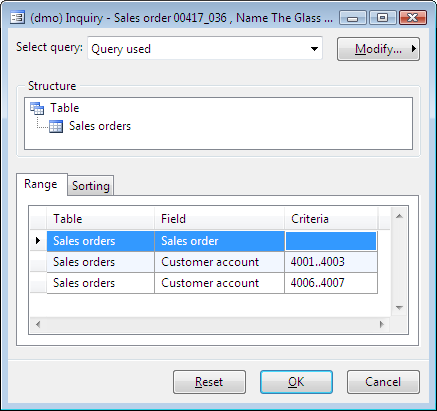The width and height of the screenshot is (437, 411).
Task: Click the form icon in the title bar
Action: tap(17, 17)
